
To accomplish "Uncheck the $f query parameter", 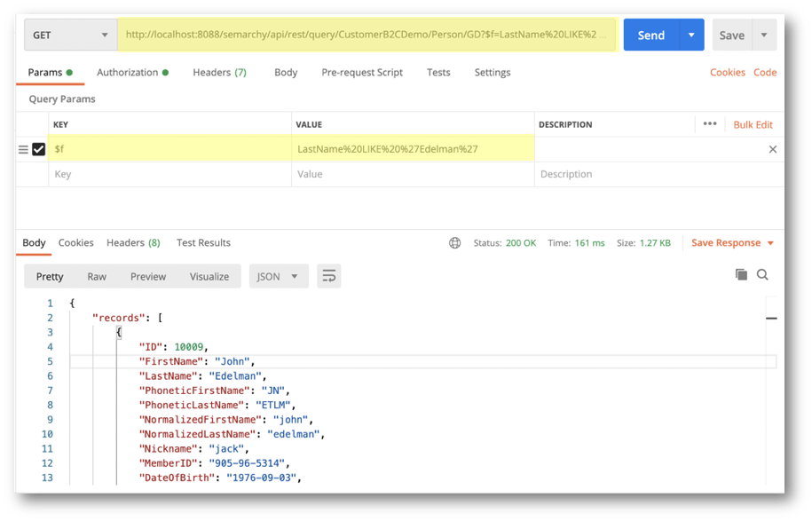I will click(37, 148).
